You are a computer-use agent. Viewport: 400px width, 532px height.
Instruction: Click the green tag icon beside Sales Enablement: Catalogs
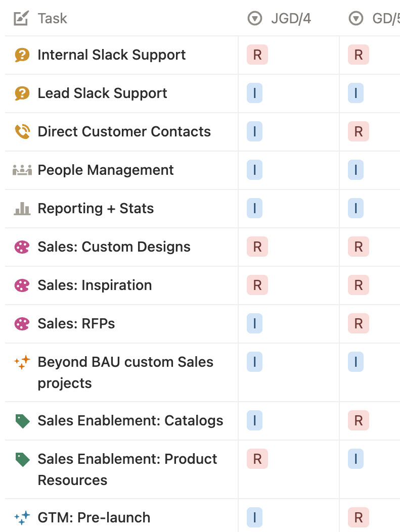tap(22, 421)
